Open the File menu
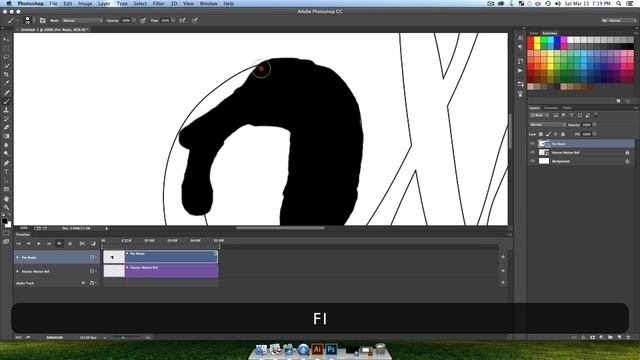The image size is (640, 360). [x=53, y=3]
